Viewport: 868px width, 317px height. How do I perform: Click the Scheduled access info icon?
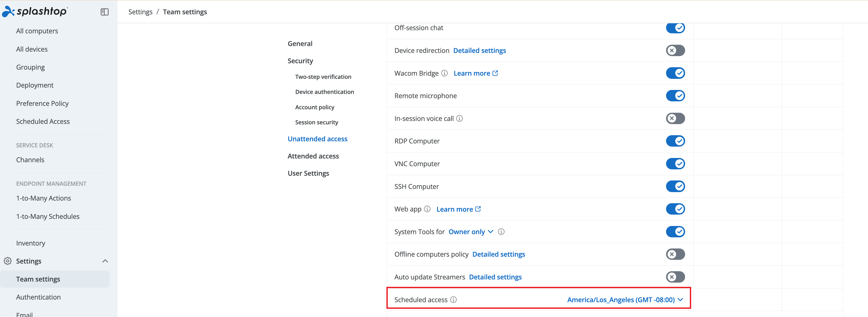coord(453,300)
